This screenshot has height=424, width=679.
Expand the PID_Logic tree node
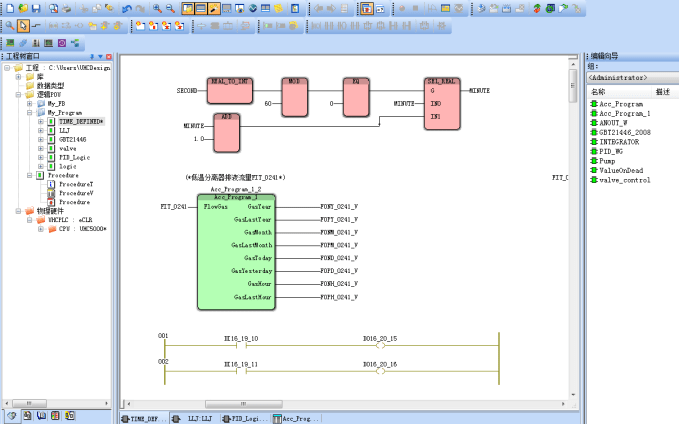41,157
